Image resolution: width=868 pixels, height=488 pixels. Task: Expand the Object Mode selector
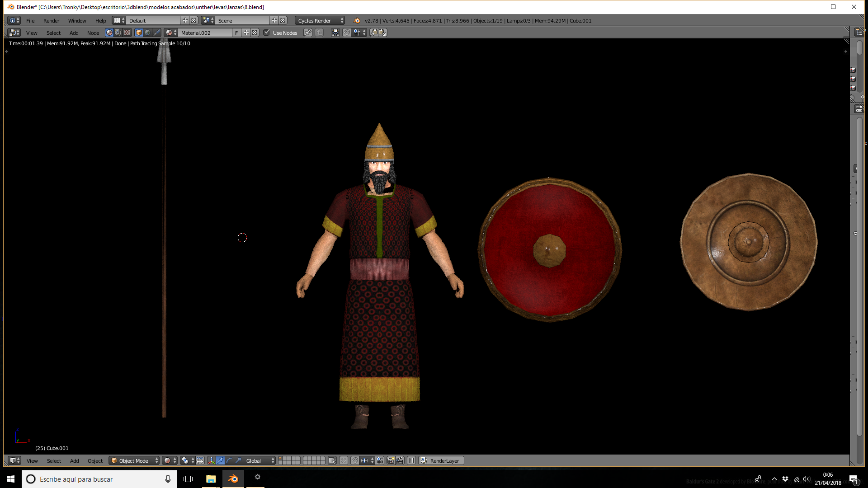pyautogui.click(x=134, y=461)
